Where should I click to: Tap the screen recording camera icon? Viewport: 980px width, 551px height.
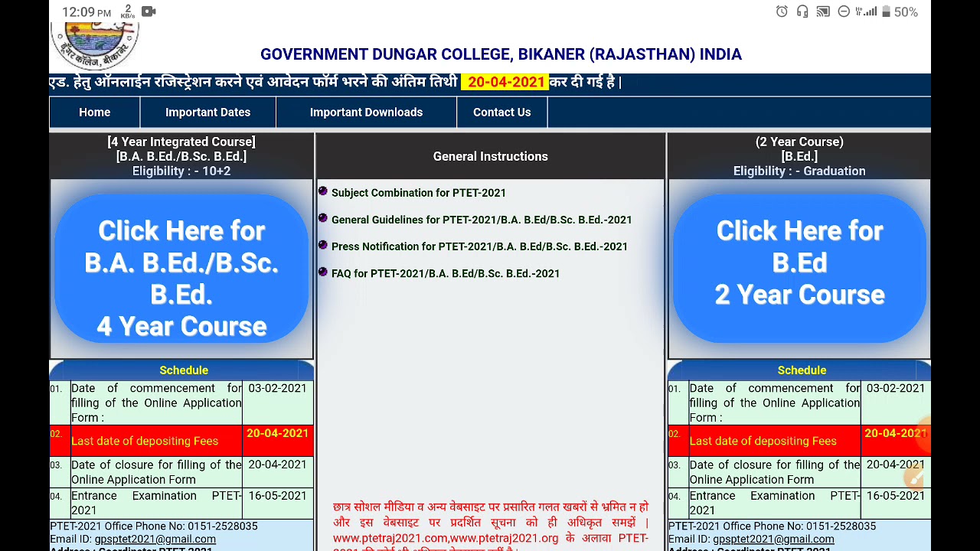(149, 11)
